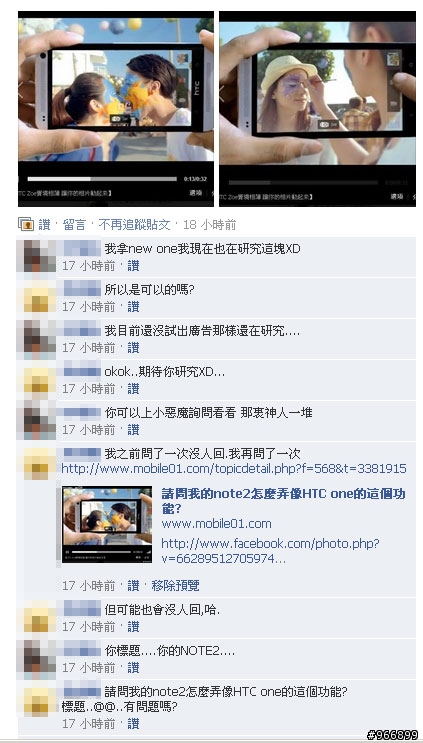Click the left video progress bar
This screenshot has width=423, height=743.
click(102, 179)
